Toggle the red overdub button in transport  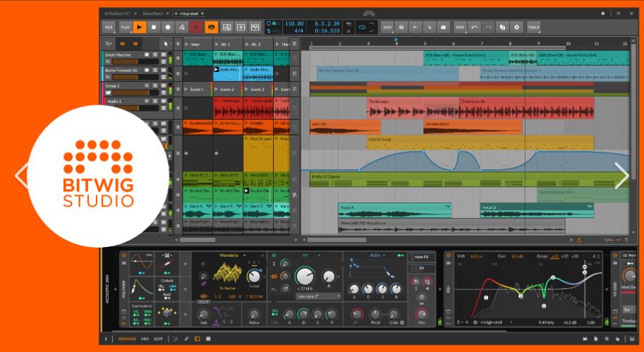tap(196, 27)
